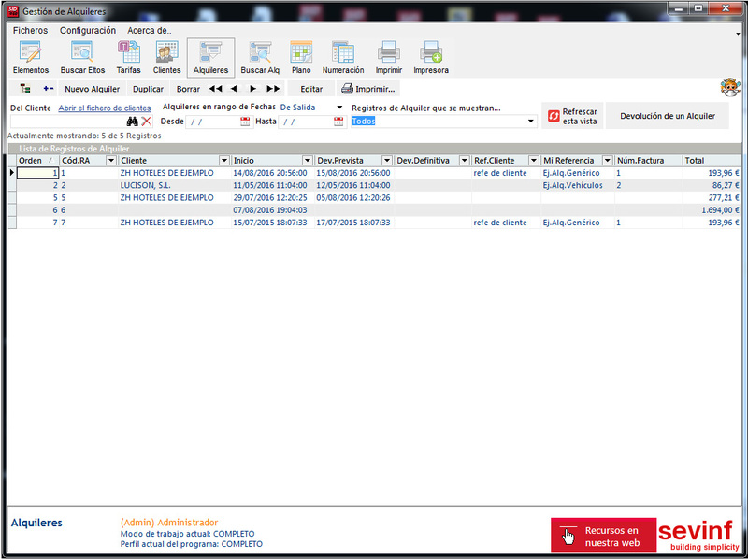Viewport: 748px width, 560px height.
Task: Select the Alquileres toolbar icon
Action: [211, 58]
